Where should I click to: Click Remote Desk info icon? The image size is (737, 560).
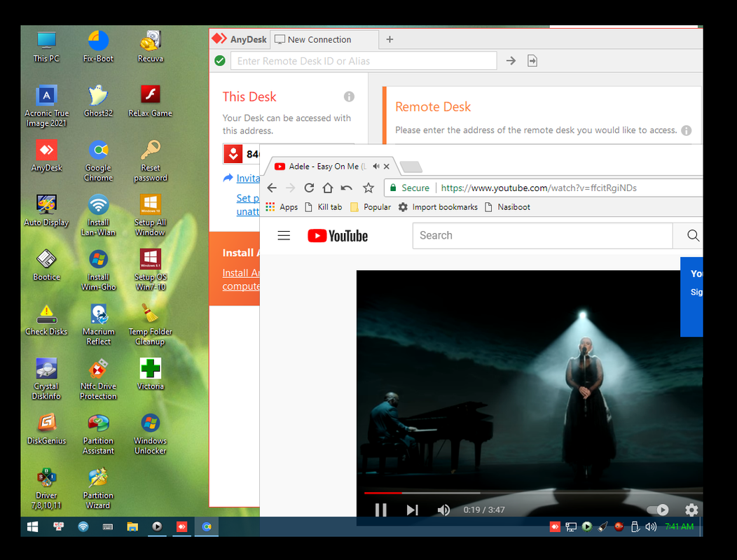pyautogui.click(x=687, y=130)
